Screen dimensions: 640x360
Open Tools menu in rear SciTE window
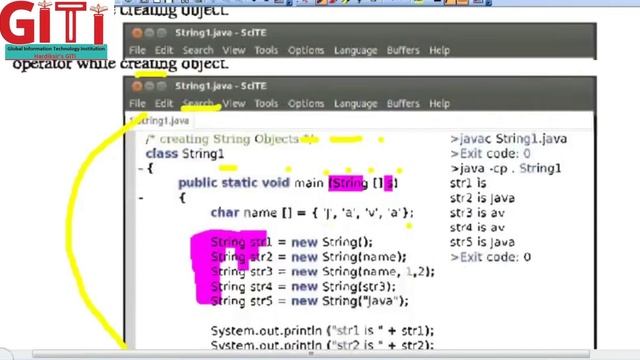click(266, 50)
